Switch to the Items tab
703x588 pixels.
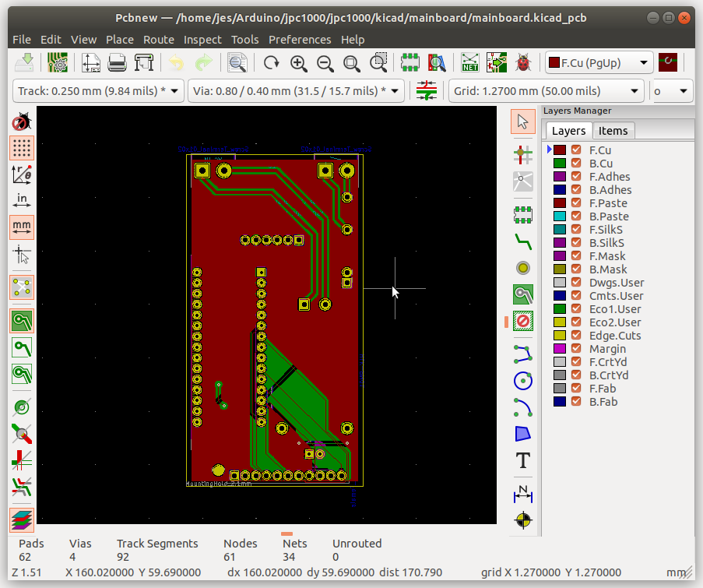(613, 131)
